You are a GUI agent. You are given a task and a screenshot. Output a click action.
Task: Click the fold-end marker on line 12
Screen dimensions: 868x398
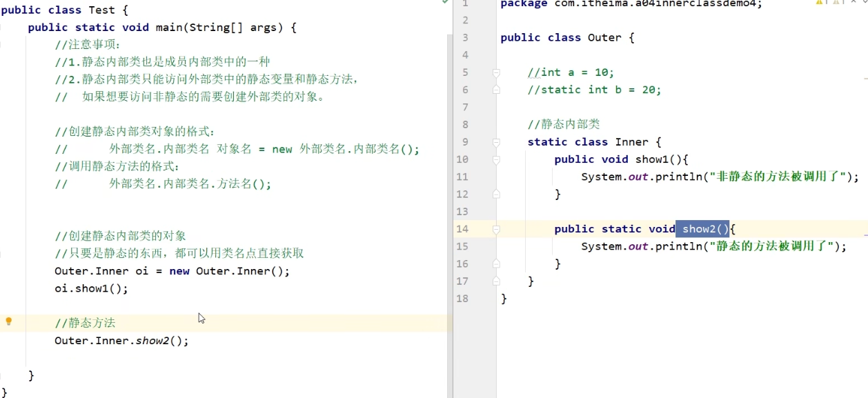coord(496,195)
